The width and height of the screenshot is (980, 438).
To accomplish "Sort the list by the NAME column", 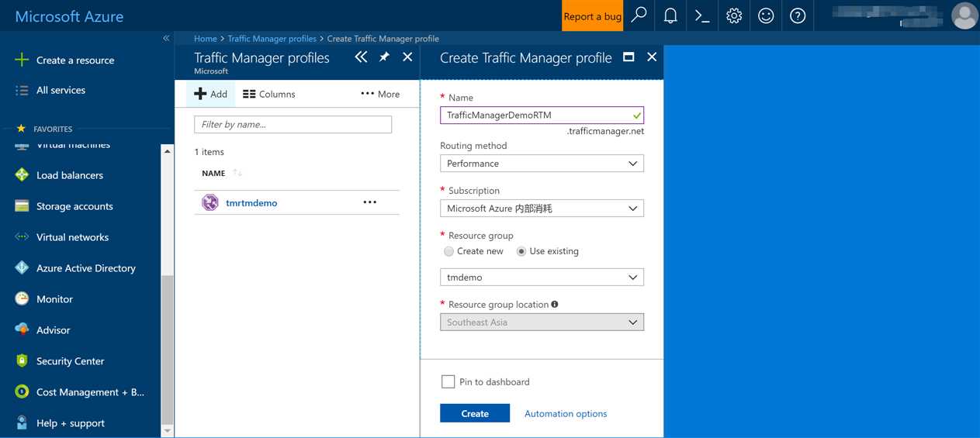I will coord(213,173).
